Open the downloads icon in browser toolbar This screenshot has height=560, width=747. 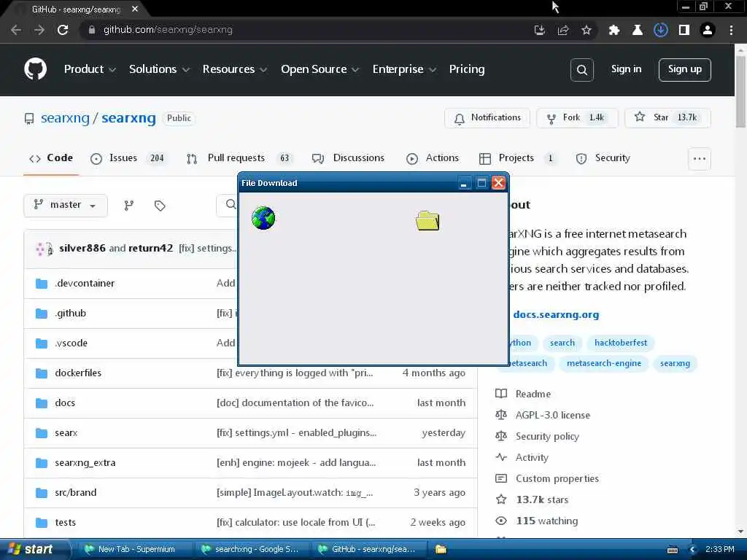click(x=660, y=30)
